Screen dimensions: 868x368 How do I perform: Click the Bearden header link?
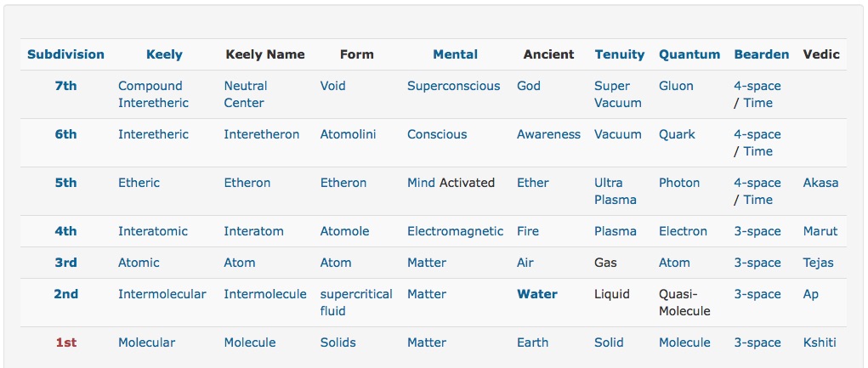click(761, 54)
